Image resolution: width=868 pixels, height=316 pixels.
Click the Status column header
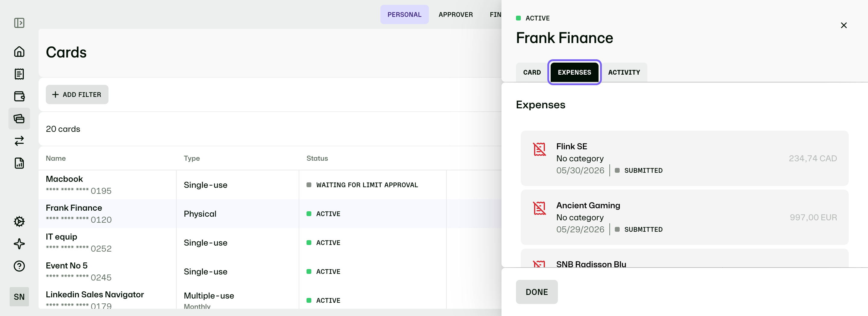click(317, 158)
